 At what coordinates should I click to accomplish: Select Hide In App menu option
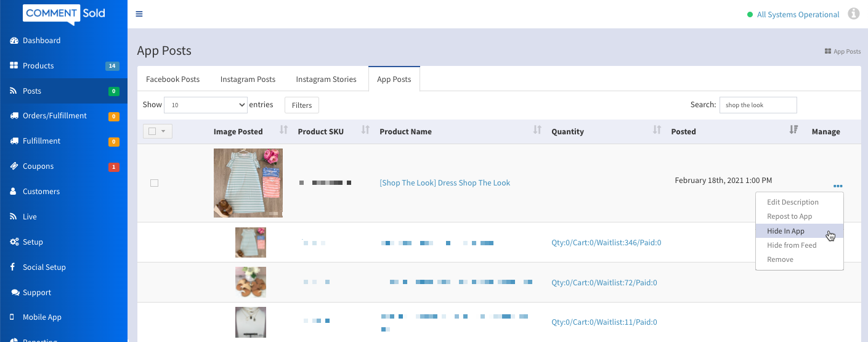(785, 231)
